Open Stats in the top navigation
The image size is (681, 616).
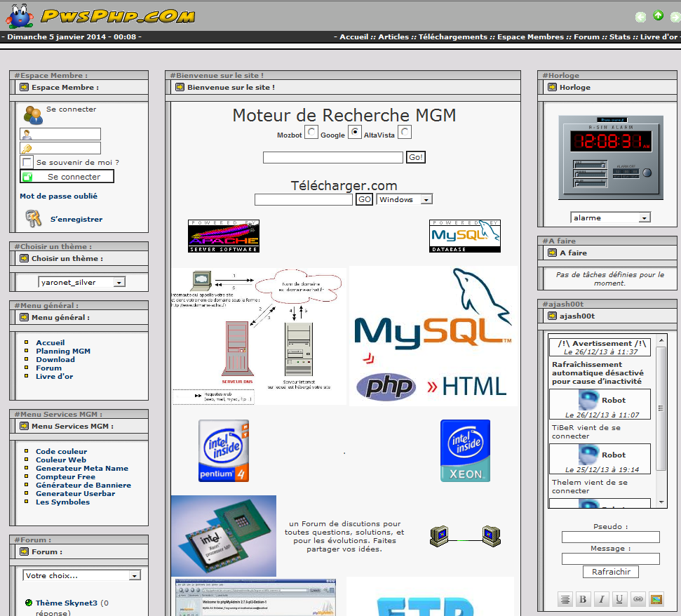[x=620, y=37]
